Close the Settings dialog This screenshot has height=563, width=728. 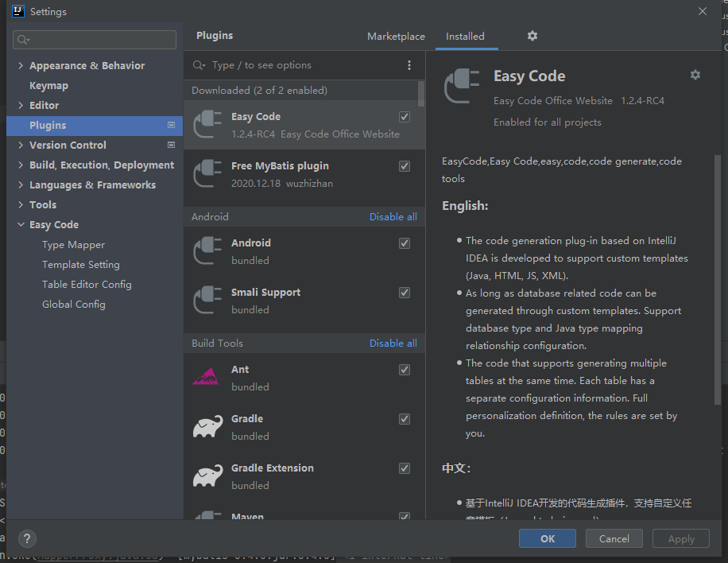coord(703,11)
